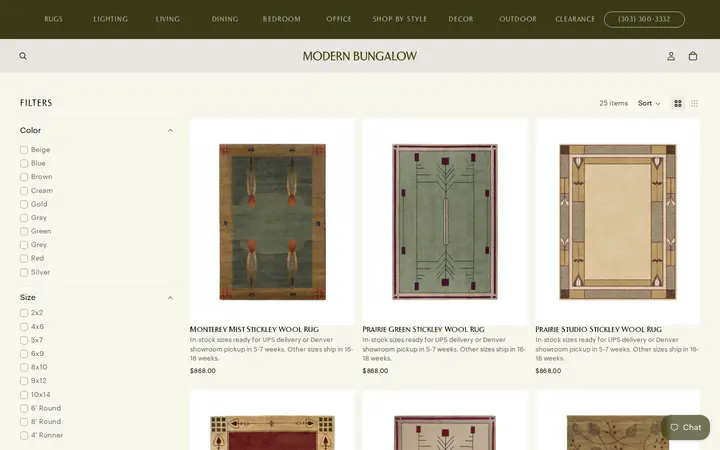This screenshot has width=720, height=450.
Task: Open the Lighting menu
Action: [x=110, y=19]
